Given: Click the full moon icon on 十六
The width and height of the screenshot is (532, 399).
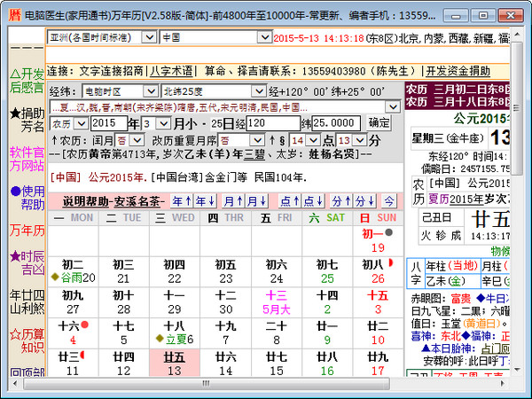Looking at the screenshot, I should coord(87,326).
